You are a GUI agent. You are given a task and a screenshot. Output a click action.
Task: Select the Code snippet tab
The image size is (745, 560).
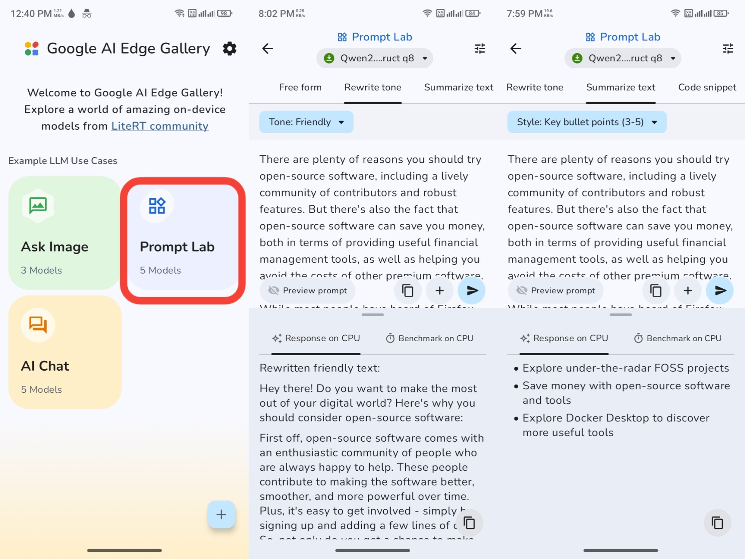click(x=707, y=88)
